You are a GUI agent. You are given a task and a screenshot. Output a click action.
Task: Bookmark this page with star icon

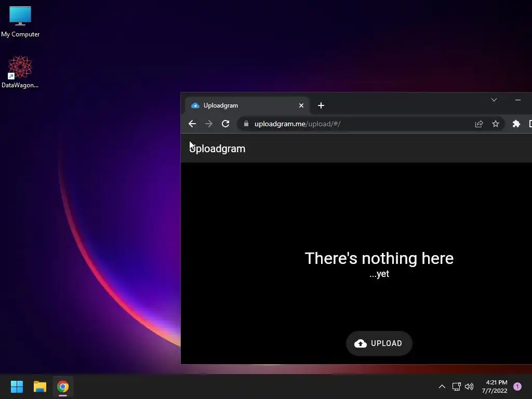pos(495,124)
